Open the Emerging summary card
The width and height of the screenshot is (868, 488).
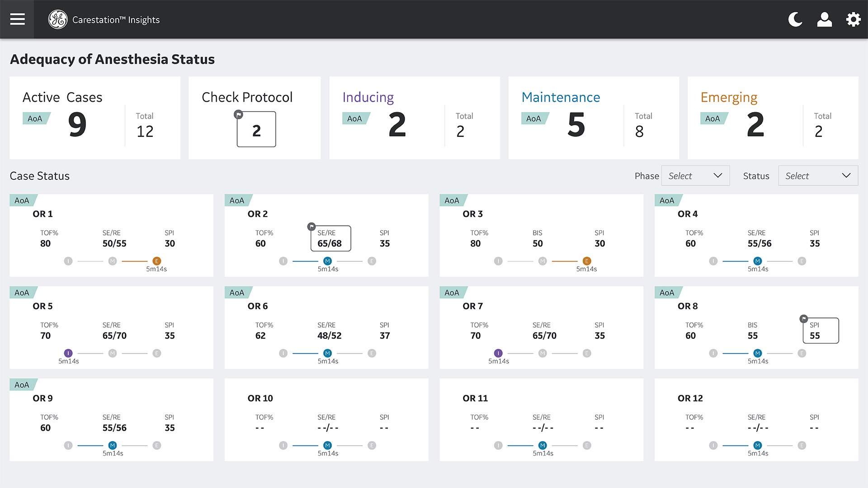pos(772,118)
